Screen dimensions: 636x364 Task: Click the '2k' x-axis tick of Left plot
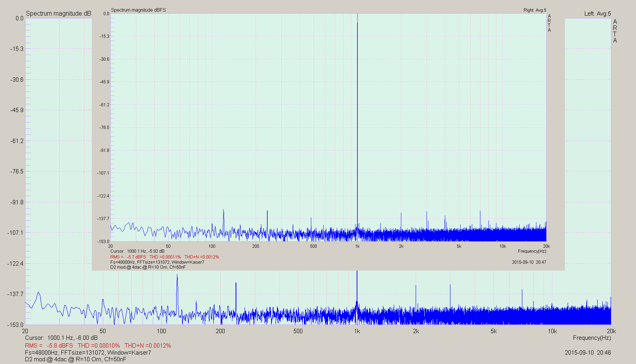pyautogui.click(x=416, y=331)
